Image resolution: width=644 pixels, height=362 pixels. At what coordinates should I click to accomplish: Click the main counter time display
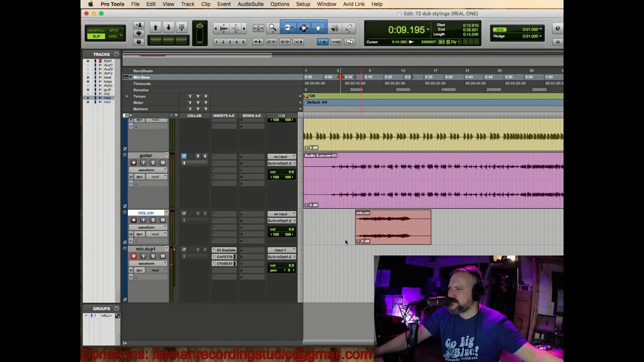406,30
